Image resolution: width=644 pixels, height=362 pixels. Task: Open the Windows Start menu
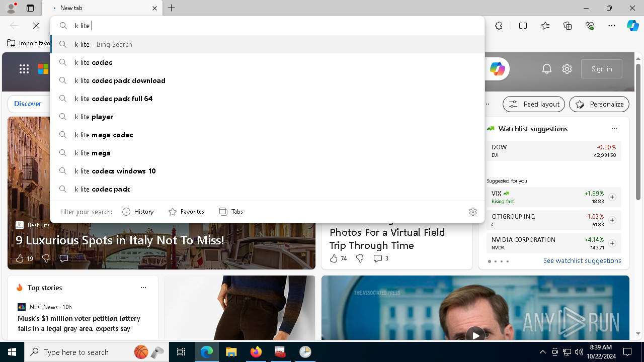pyautogui.click(x=12, y=352)
